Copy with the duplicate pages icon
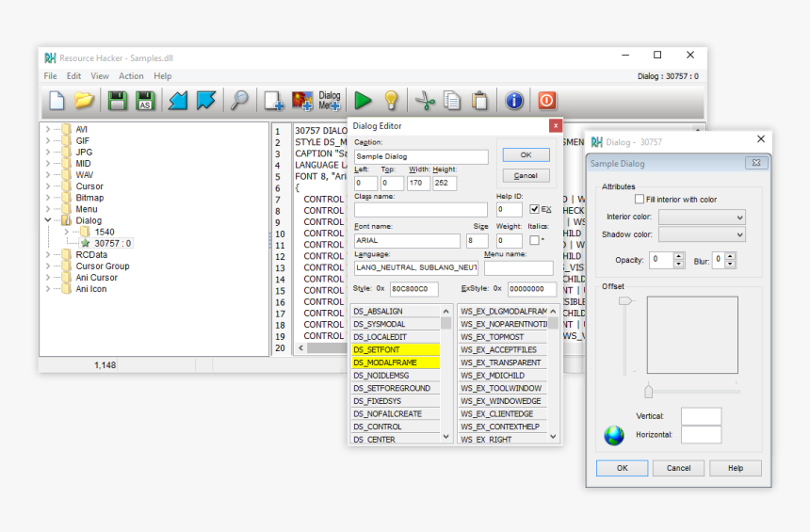 452,100
